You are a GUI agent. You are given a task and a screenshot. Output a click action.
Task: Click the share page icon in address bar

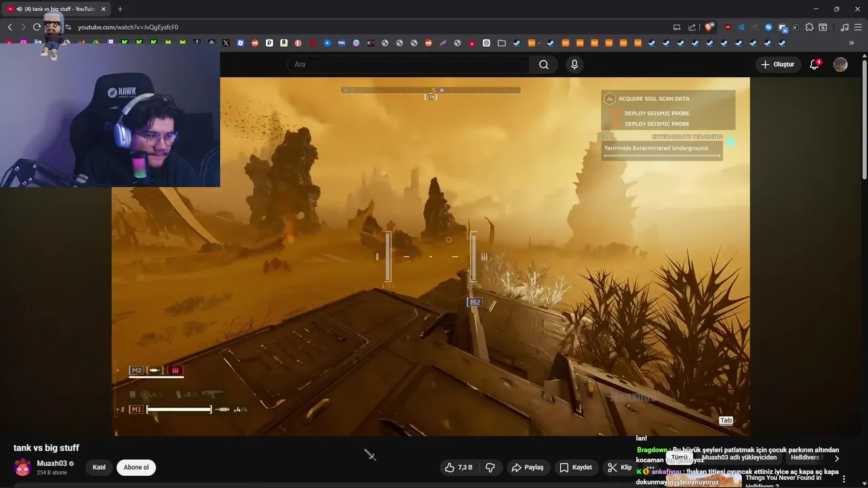pos(692,27)
